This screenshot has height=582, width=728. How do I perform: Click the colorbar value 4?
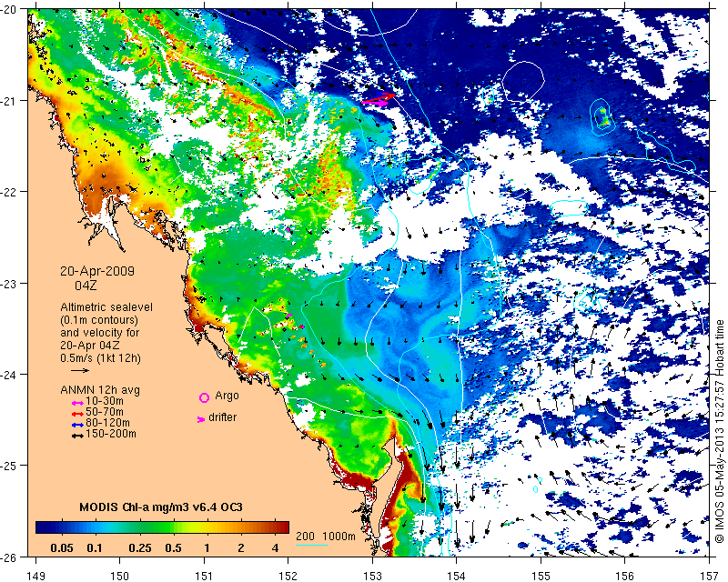(x=276, y=548)
